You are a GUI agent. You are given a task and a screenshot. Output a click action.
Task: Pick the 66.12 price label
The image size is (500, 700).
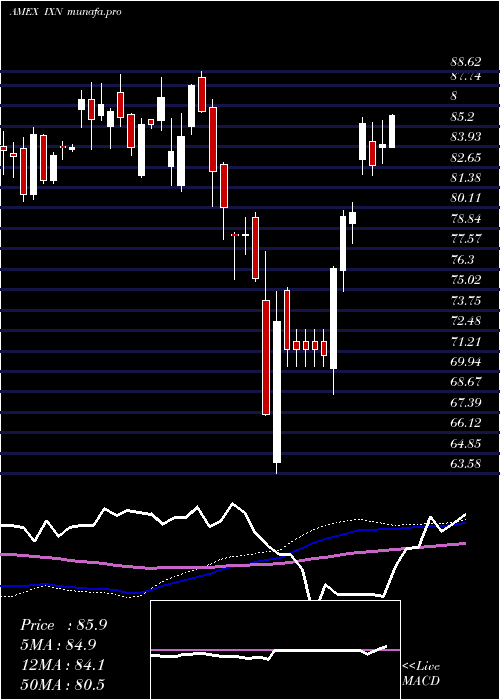point(466,423)
